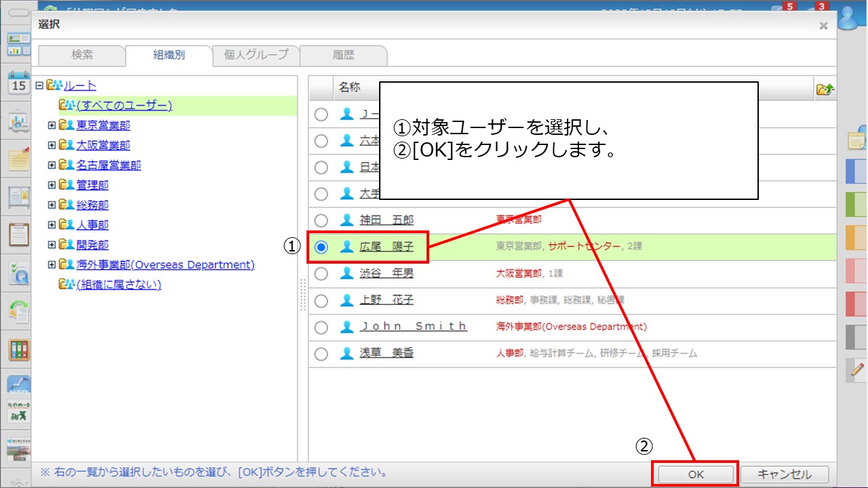Expand the 海外事業部 (Overseas Department) node

point(52,265)
